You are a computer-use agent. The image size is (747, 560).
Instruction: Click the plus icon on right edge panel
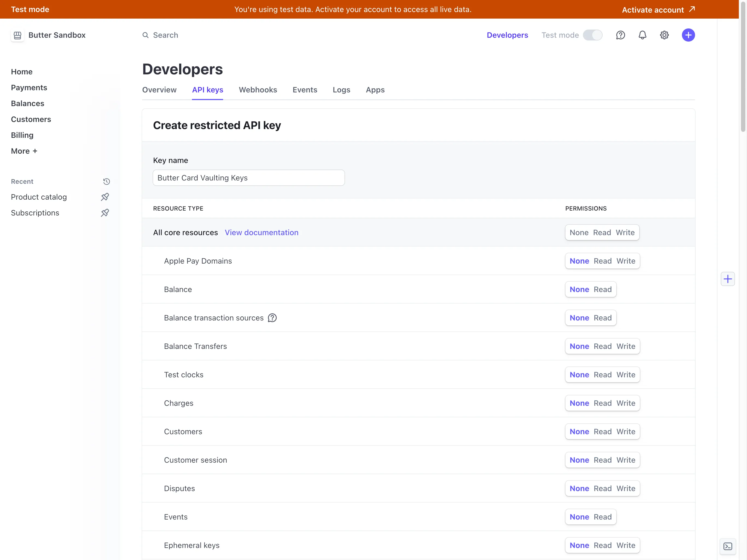(x=728, y=279)
